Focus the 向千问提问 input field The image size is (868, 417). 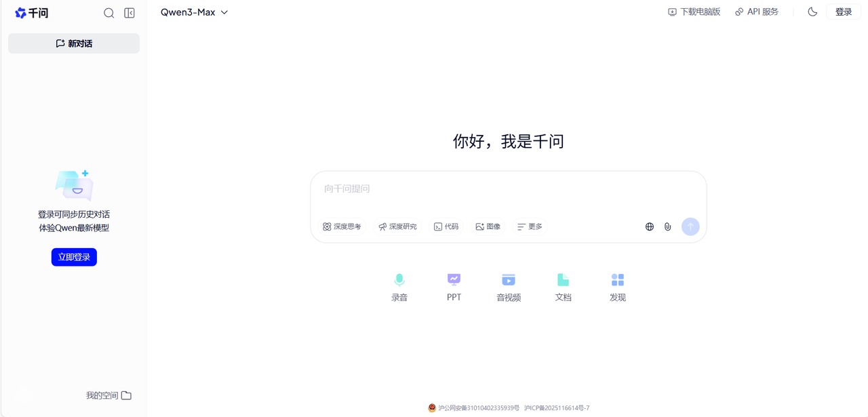[x=509, y=188]
